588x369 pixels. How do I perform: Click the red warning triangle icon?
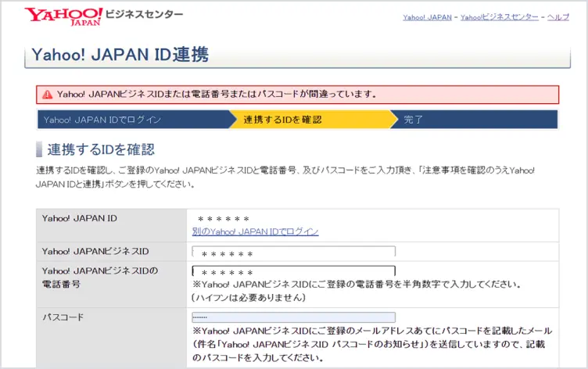point(47,95)
